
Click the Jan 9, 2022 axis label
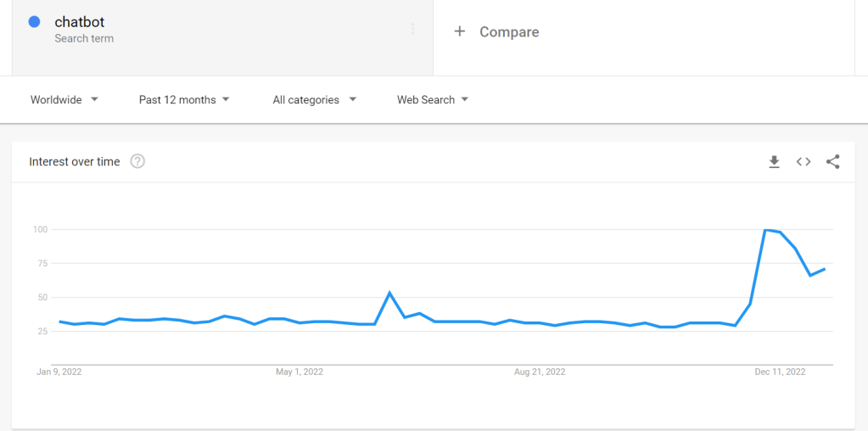pos(59,372)
